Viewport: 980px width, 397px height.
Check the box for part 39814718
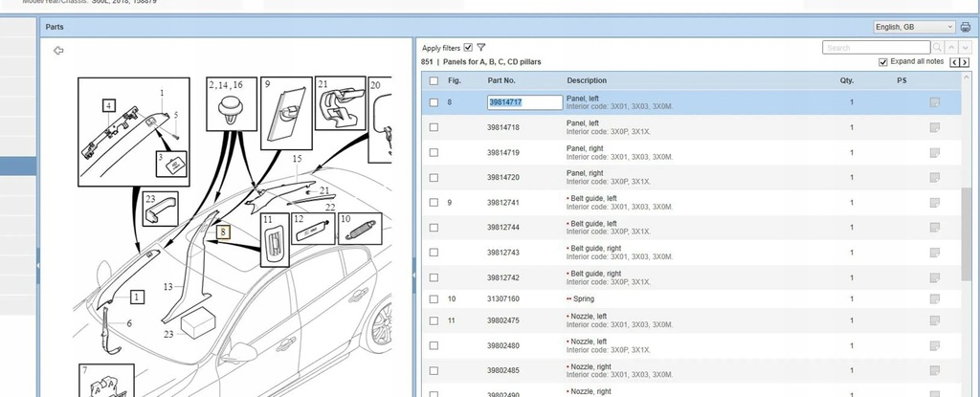point(434,127)
